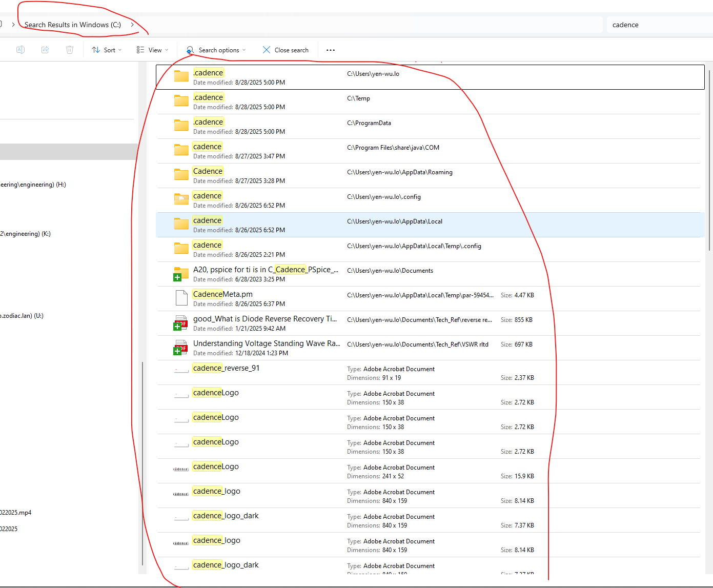Select cadenceLogo 241 x 52 thumbnail
This screenshot has width=713, height=588.
coord(181,469)
